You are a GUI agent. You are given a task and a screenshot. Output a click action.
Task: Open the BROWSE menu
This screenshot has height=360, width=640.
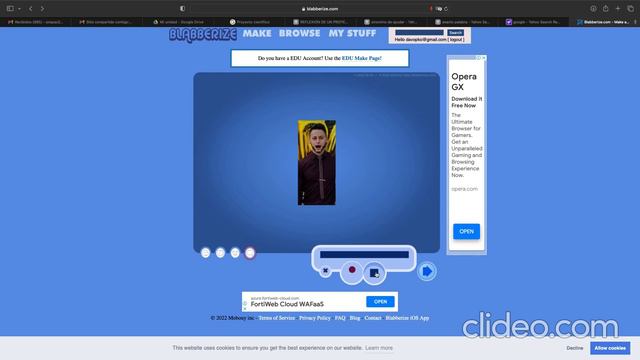(x=300, y=33)
